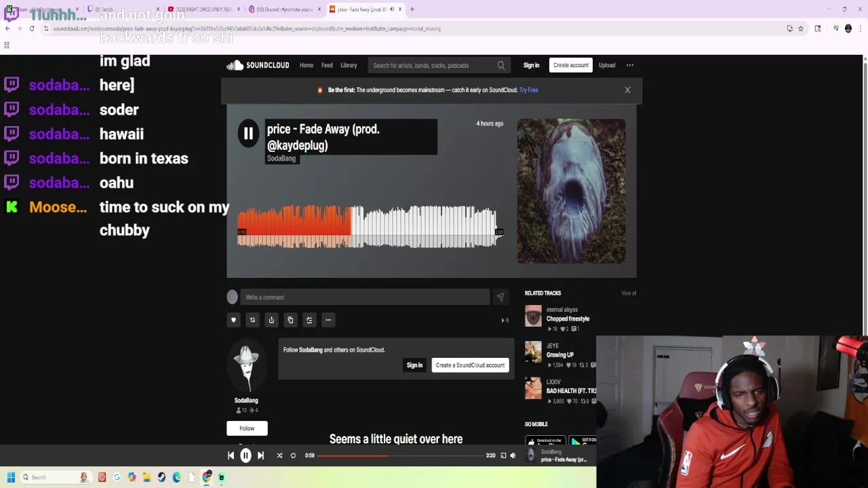Open Microsoft Edge from the taskbar
The image size is (868, 488).
pyautogui.click(x=176, y=477)
